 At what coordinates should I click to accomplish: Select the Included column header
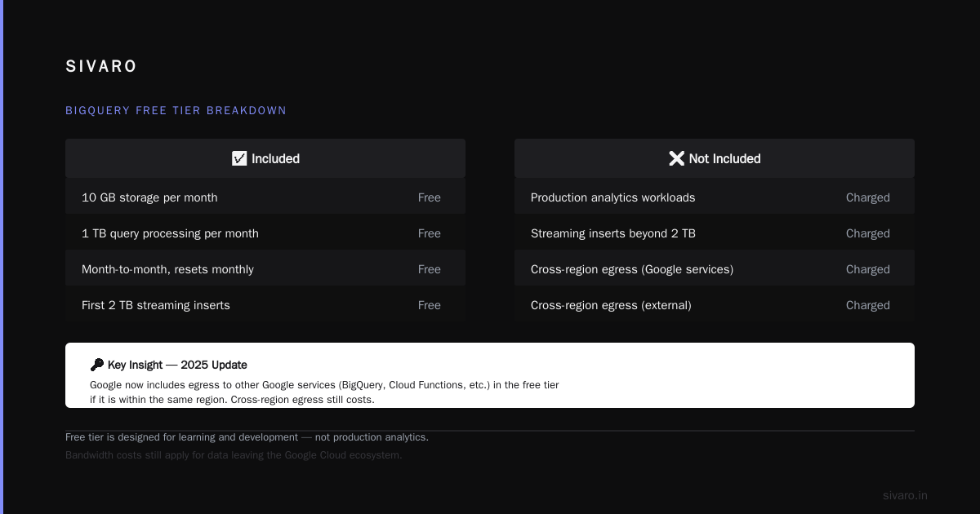[x=265, y=158]
